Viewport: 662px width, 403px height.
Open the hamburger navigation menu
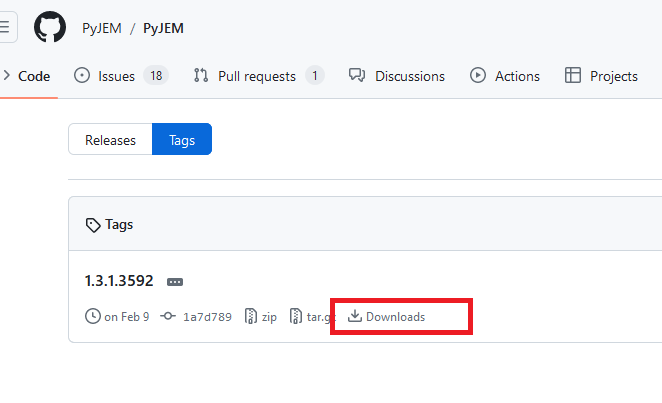pos(7,27)
